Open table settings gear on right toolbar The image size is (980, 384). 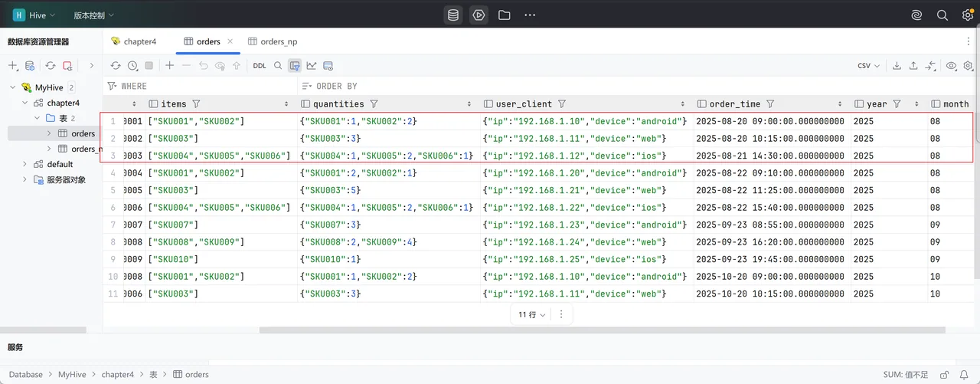pyautogui.click(x=968, y=66)
